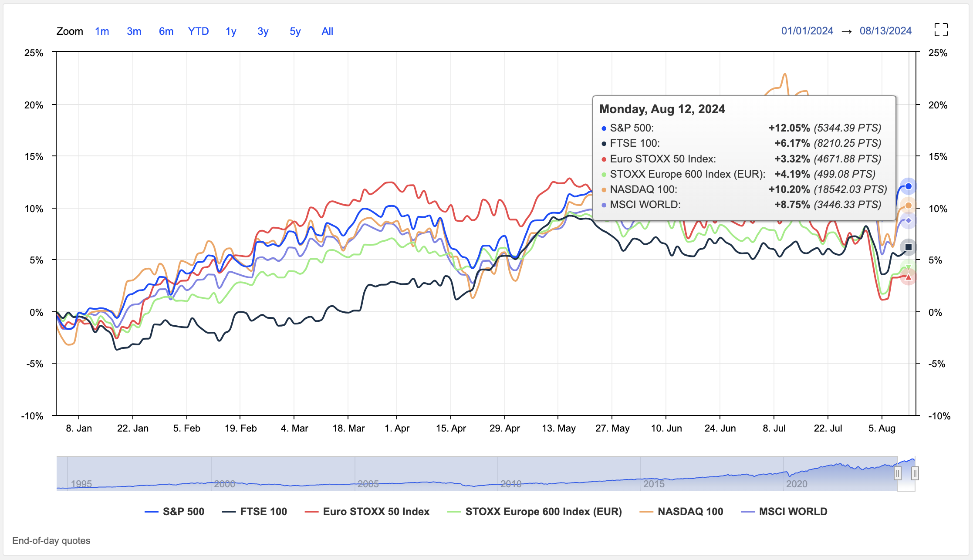
Task: Click the tooltip value +4.19% STOXX Europe 600
Action: [792, 174]
